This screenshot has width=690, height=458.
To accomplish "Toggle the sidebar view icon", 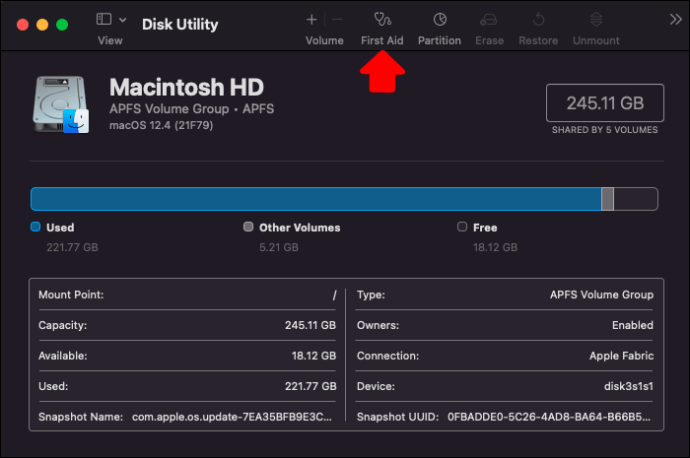I will pyautogui.click(x=103, y=19).
